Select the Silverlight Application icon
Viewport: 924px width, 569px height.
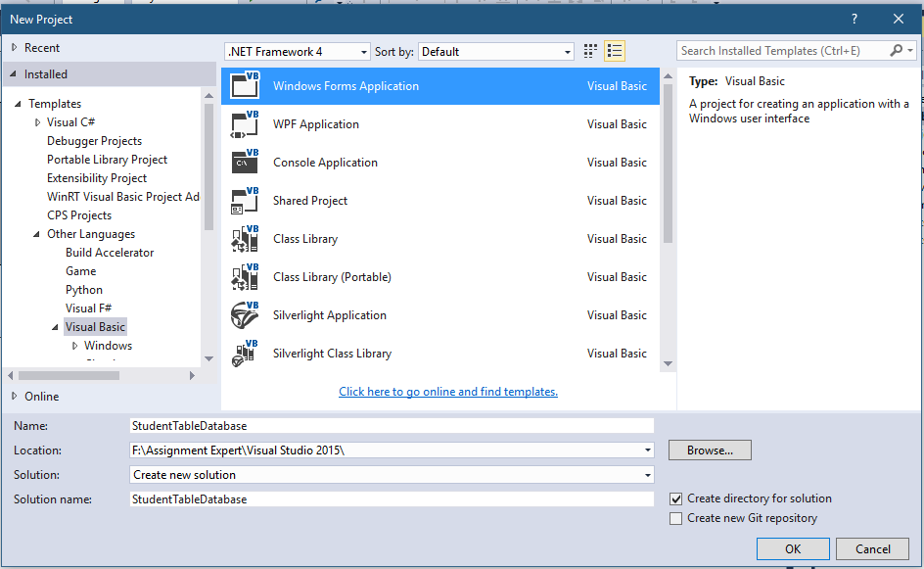click(244, 315)
